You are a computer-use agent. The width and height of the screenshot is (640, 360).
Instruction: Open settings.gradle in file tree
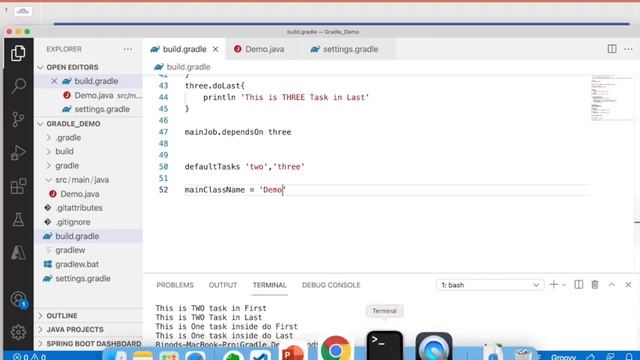[88, 278]
